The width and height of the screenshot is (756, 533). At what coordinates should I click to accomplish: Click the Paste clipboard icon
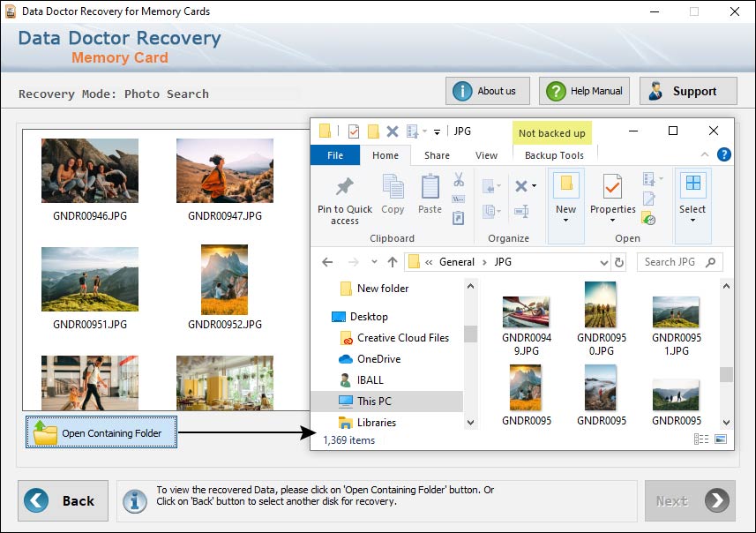click(x=430, y=187)
